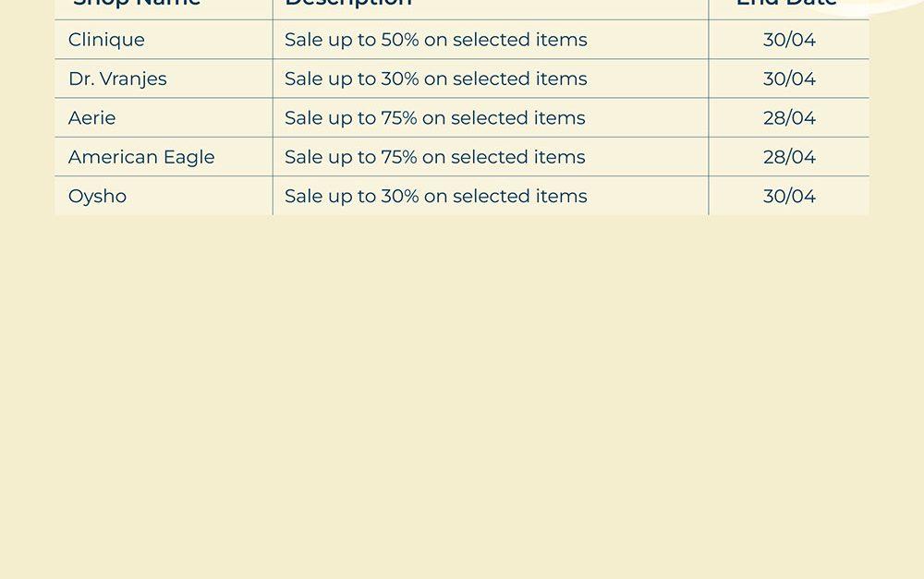
Task: Click Dr. Vranjes sale description
Action: (x=435, y=79)
